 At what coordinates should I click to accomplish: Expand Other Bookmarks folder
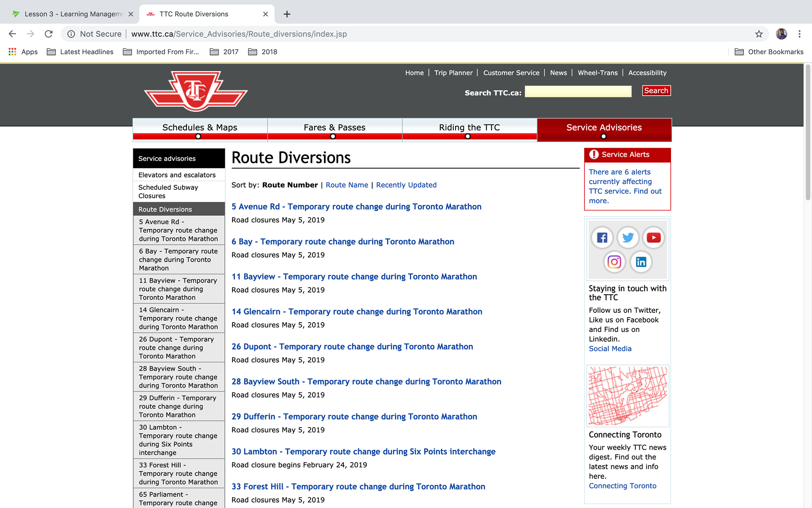769,52
